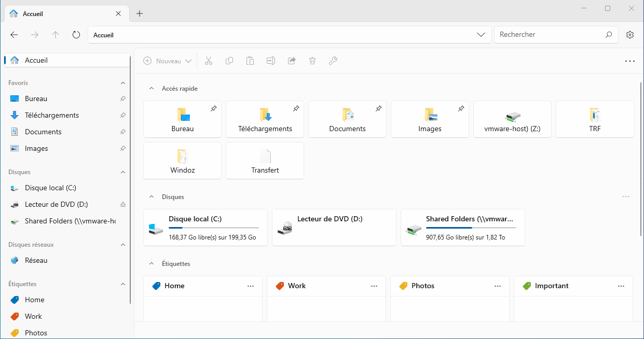Image resolution: width=644 pixels, height=339 pixels.
Task: Open Properties with the wrench icon
Action: click(x=333, y=61)
